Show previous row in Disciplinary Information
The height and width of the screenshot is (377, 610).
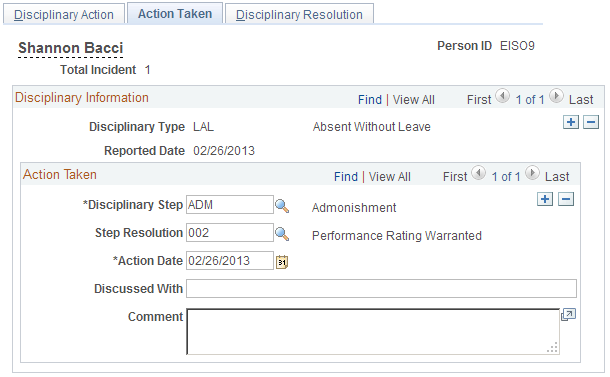point(503,96)
